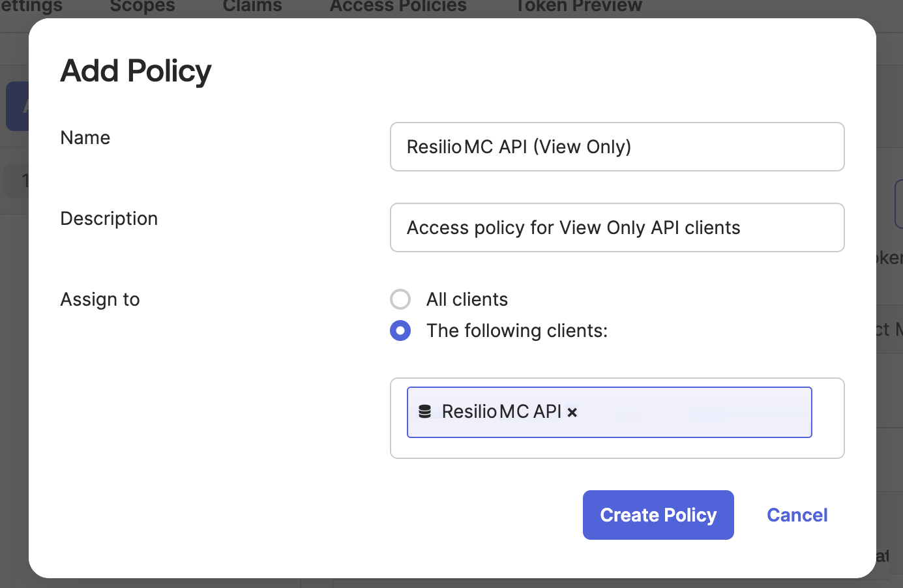Show the Token Preview tab
903x588 pixels.
click(578, 7)
